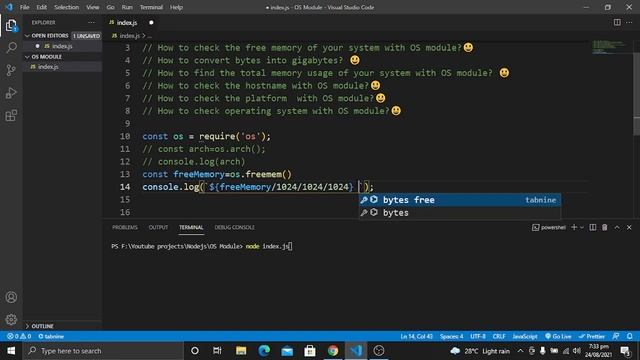Image resolution: width=640 pixels, height=360 pixels.
Task: Change line ending CRLF
Action: pos(499,336)
